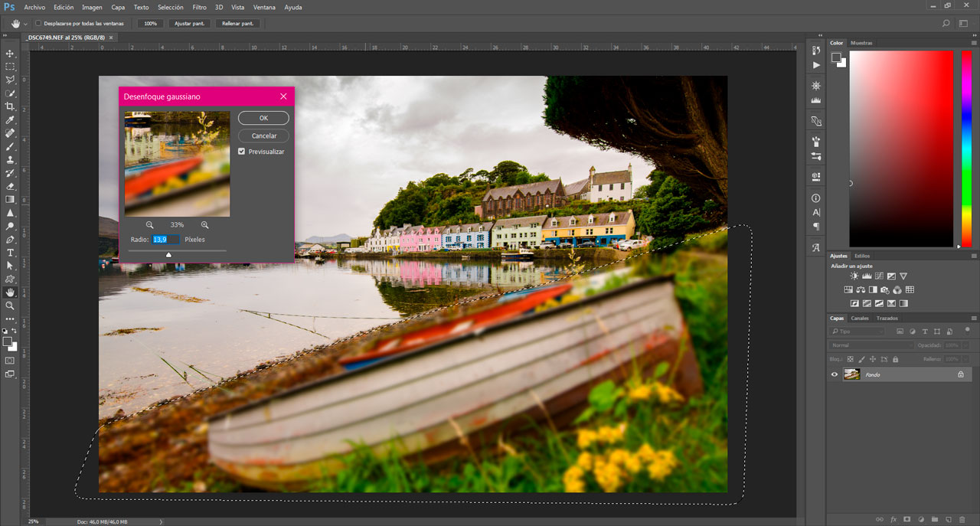Pick the Zoom magnifier tool in the toolbar
The width and height of the screenshot is (980, 526).
[x=10, y=305]
